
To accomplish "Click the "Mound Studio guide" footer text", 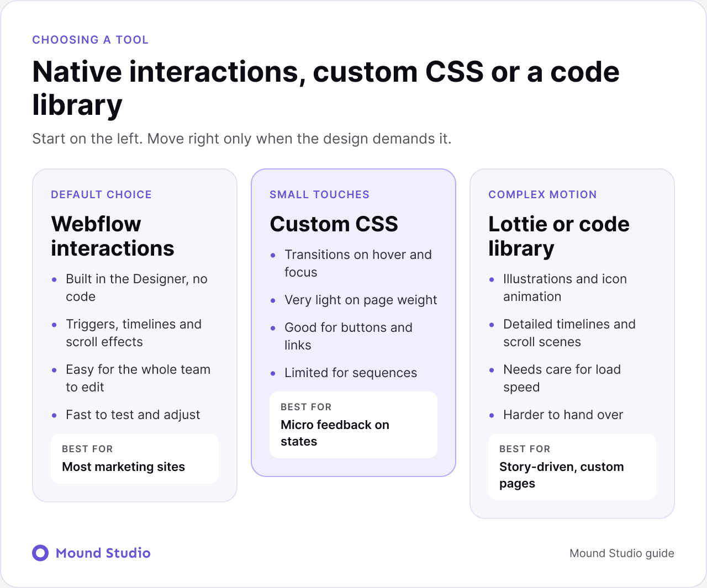I will (622, 553).
